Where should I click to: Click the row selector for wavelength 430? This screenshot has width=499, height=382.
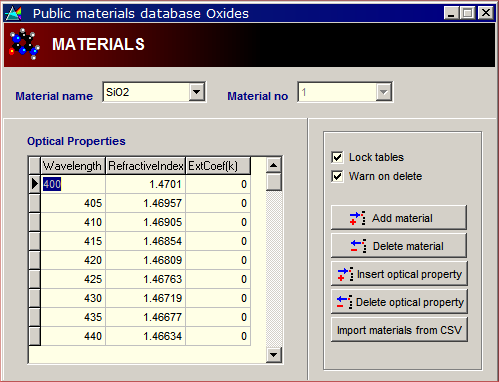click(x=34, y=298)
